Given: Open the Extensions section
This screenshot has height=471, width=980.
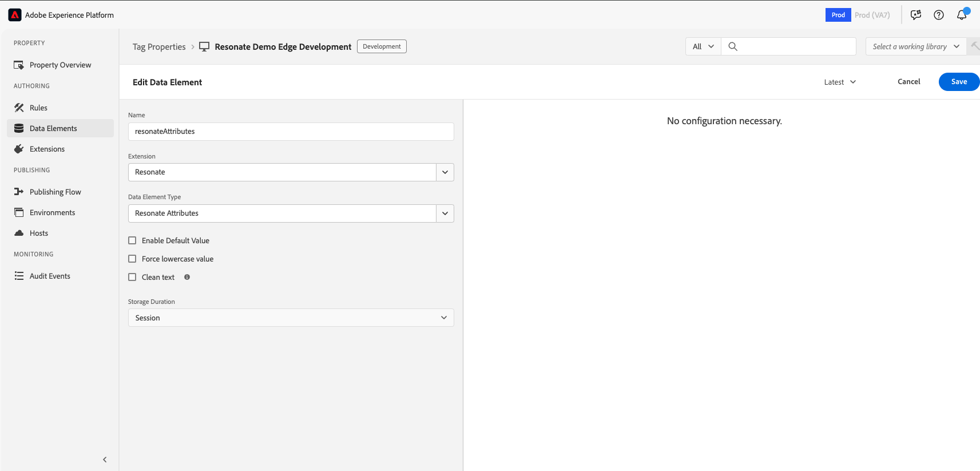Looking at the screenshot, I should pos(60,149).
